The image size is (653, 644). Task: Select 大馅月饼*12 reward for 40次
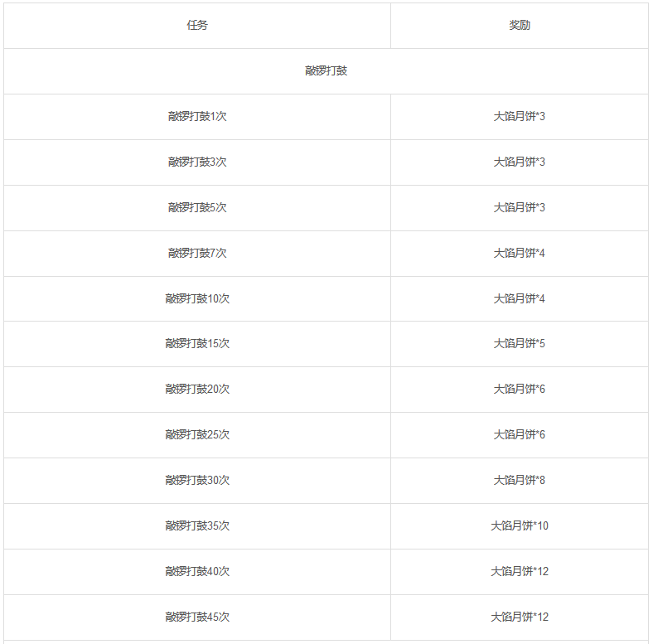point(520,572)
